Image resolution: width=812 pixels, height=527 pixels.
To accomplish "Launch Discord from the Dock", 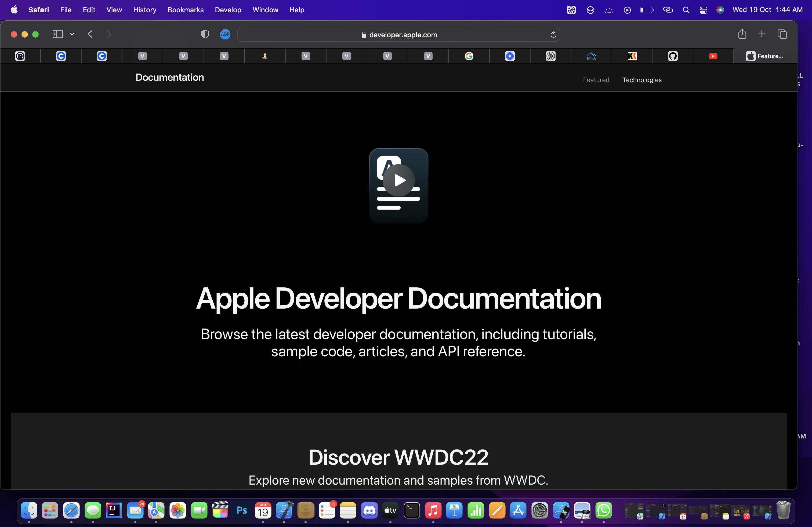I will (x=369, y=510).
